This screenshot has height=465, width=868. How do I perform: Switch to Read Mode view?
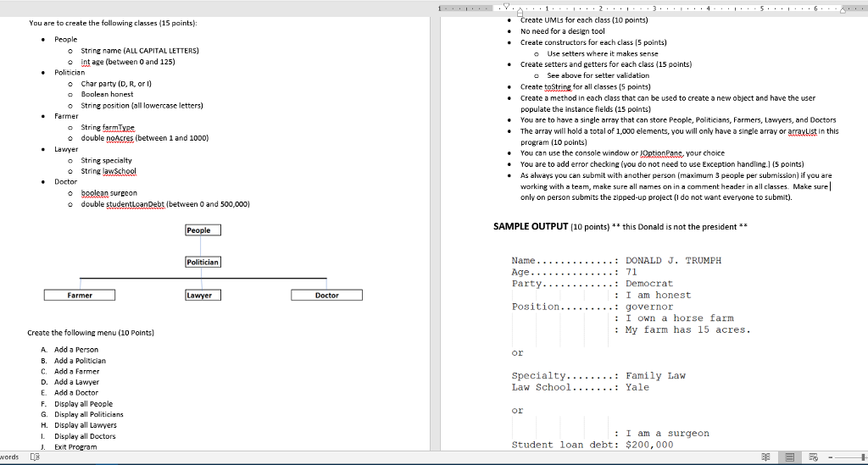(766, 457)
